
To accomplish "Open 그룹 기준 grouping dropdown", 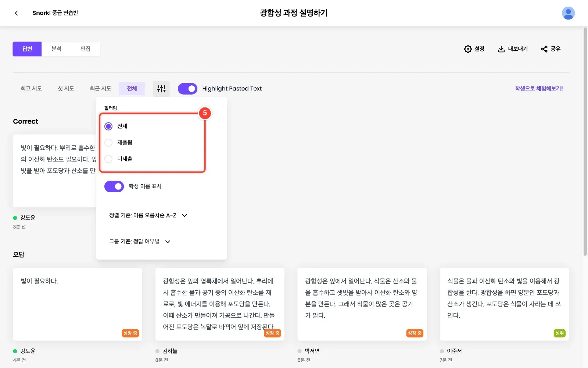I will [x=140, y=241].
